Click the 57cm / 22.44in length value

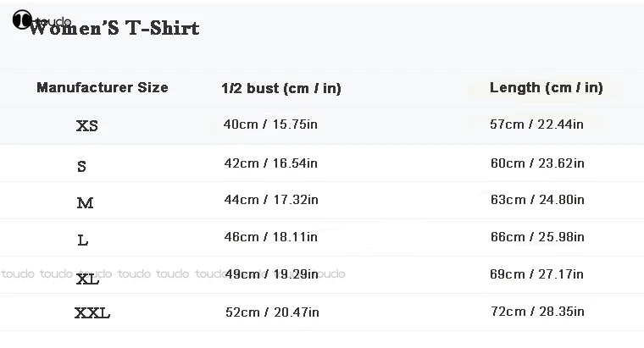(537, 124)
